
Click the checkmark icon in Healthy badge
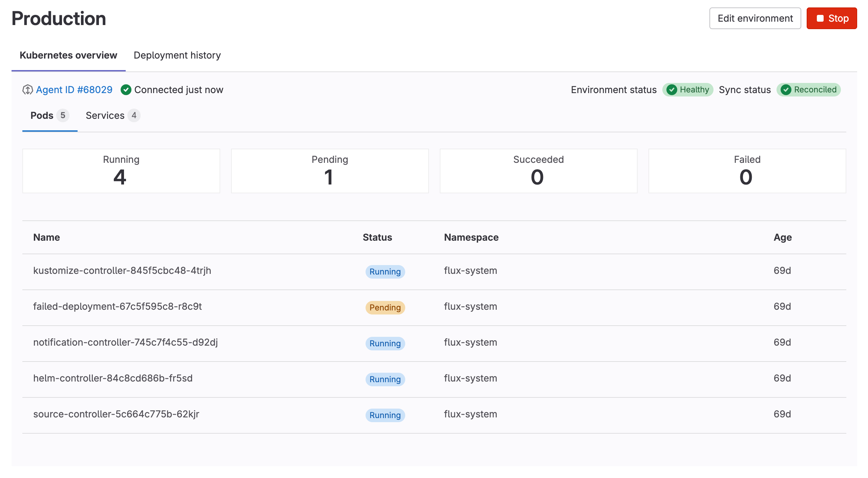coord(672,89)
